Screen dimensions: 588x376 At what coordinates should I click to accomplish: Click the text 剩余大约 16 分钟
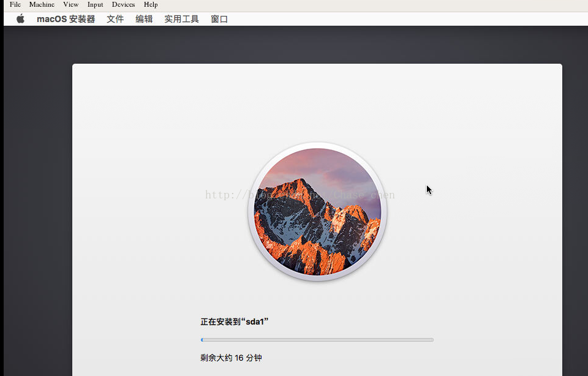click(231, 358)
